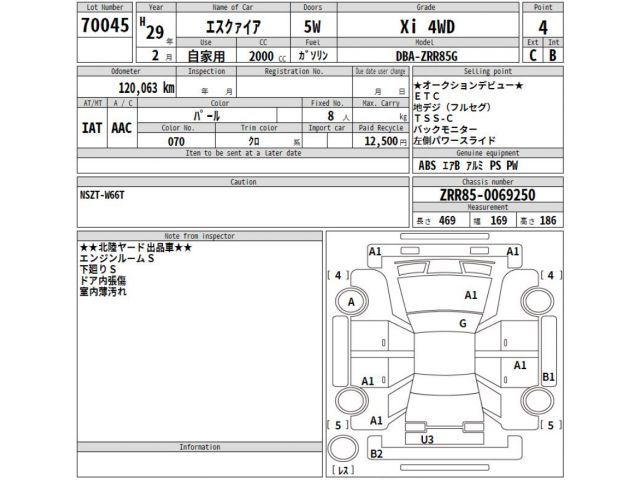The image size is (640, 480).
Task: Select the odometer reading 120,063 km
Action: 147,87
